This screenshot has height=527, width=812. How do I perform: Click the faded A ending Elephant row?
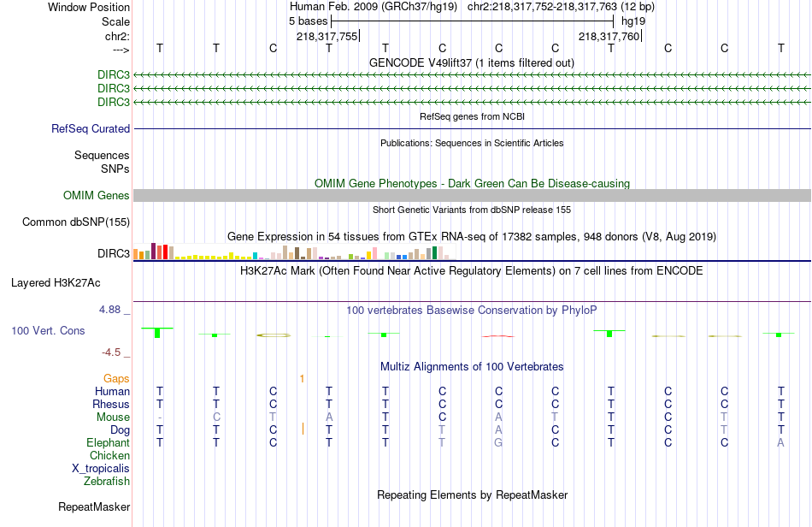click(780, 443)
